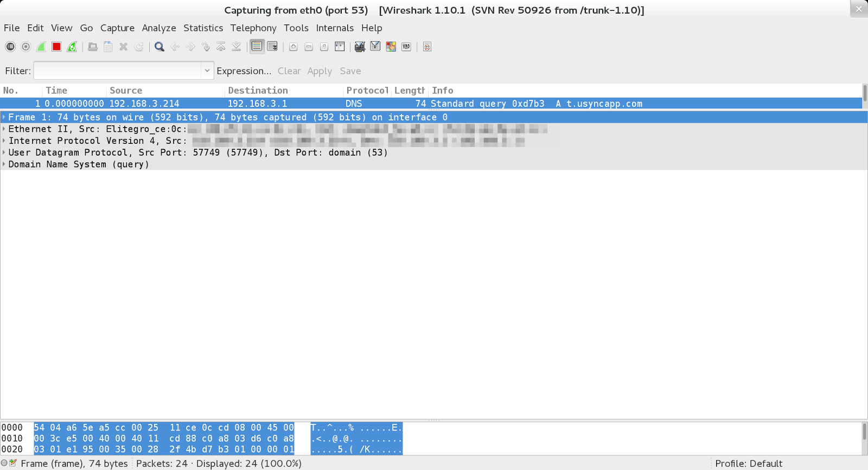Jump to last packet icon
Viewport: 868px width, 470px height.
[237, 47]
